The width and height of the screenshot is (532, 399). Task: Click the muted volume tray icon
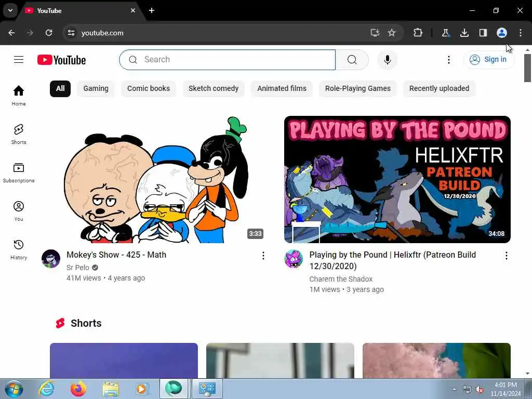480,390
